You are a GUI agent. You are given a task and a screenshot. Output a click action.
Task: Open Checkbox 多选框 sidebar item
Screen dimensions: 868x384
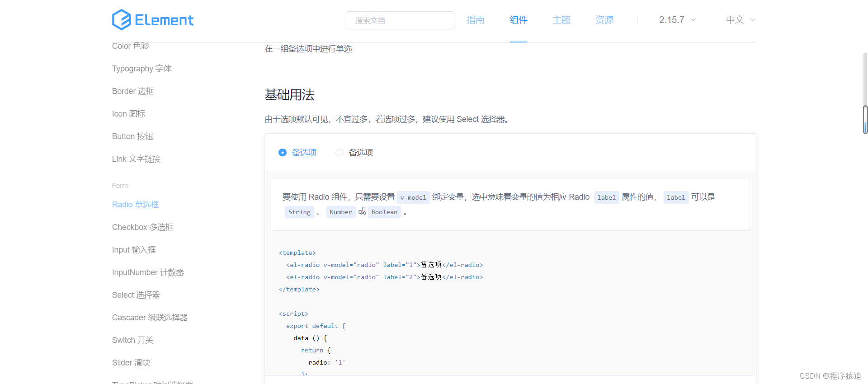point(143,227)
